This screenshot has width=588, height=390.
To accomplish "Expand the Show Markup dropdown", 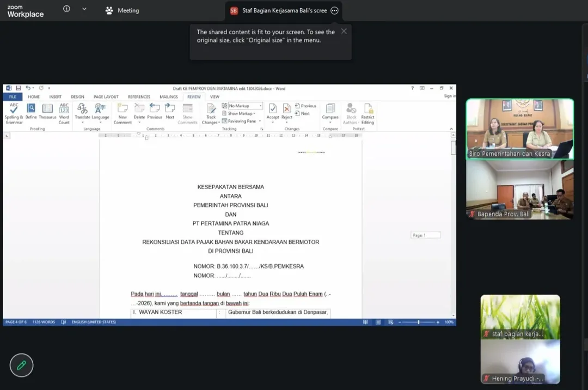I will [x=242, y=113].
